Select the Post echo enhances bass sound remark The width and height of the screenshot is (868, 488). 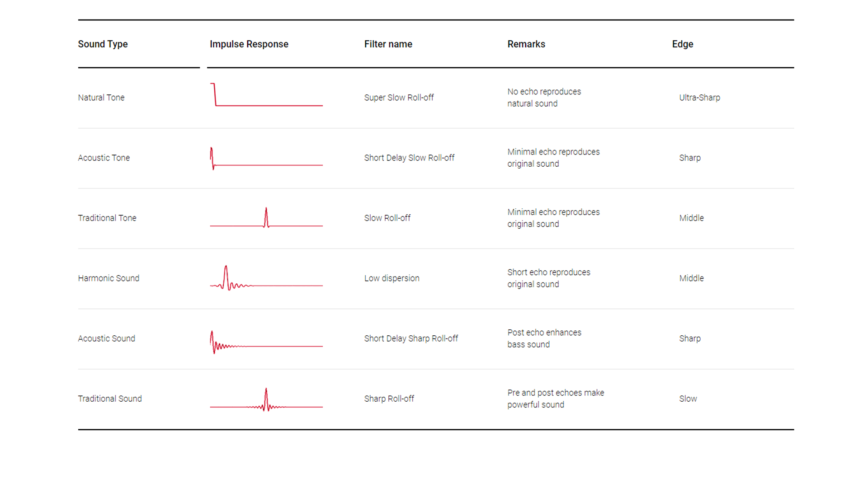click(x=544, y=338)
